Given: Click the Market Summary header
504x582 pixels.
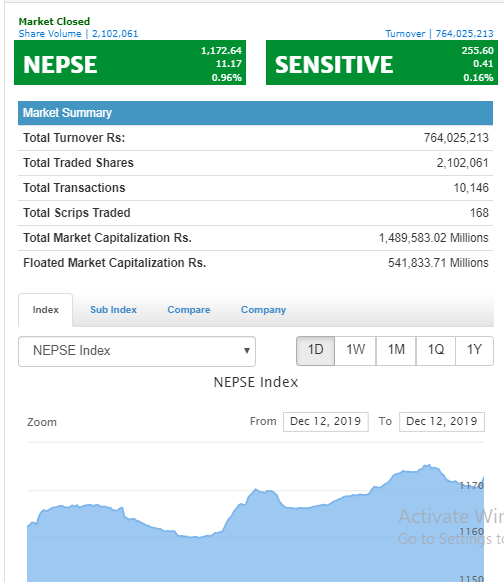Looking at the screenshot, I should pyautogui.click(x=255, y=113).
